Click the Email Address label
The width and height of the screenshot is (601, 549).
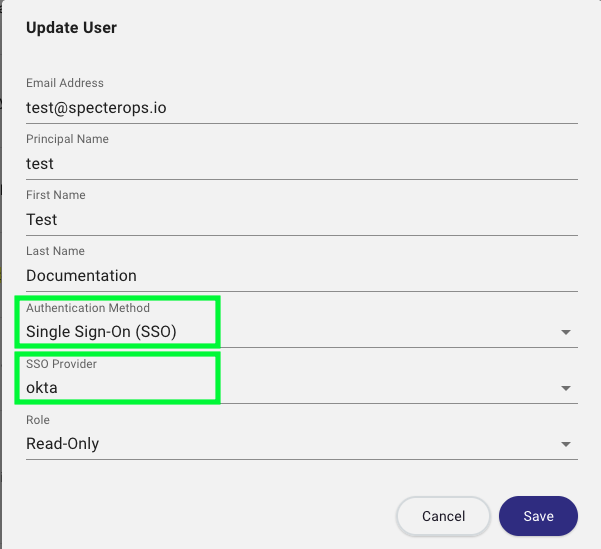coord(65,83)
